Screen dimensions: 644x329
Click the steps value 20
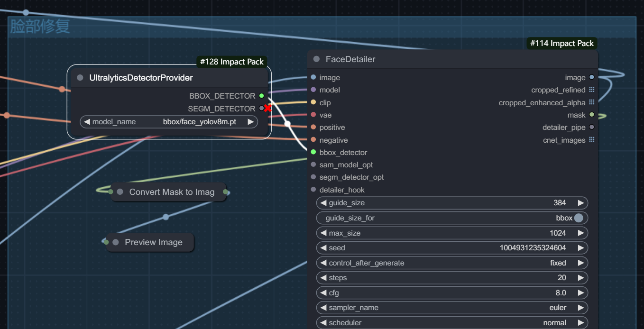click(x=562, y=278)
